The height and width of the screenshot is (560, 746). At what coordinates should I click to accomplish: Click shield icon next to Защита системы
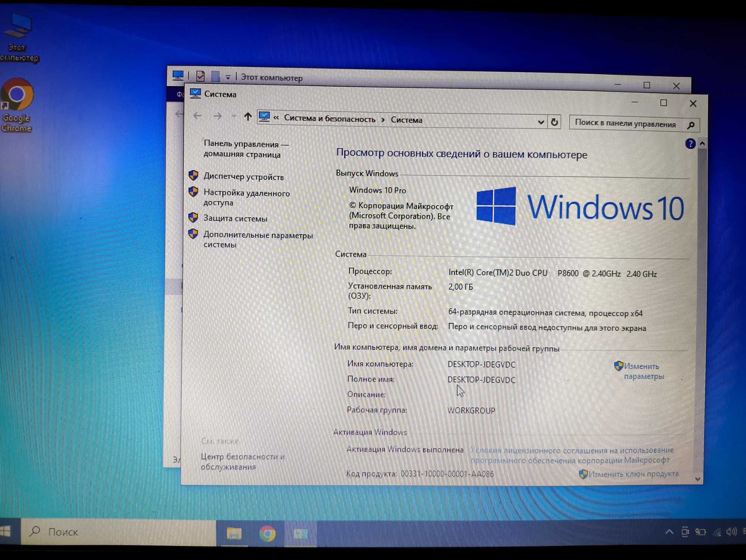[x=193, y=217]
